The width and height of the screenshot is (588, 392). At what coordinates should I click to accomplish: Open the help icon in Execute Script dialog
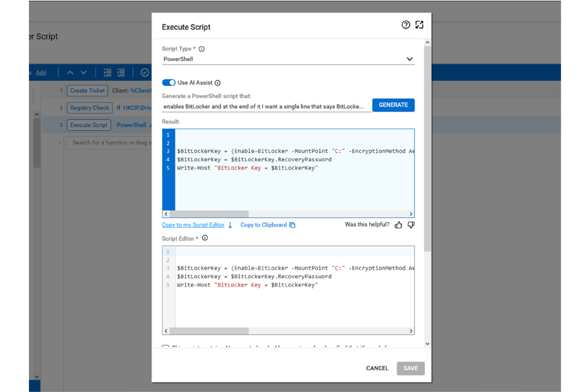406,25
